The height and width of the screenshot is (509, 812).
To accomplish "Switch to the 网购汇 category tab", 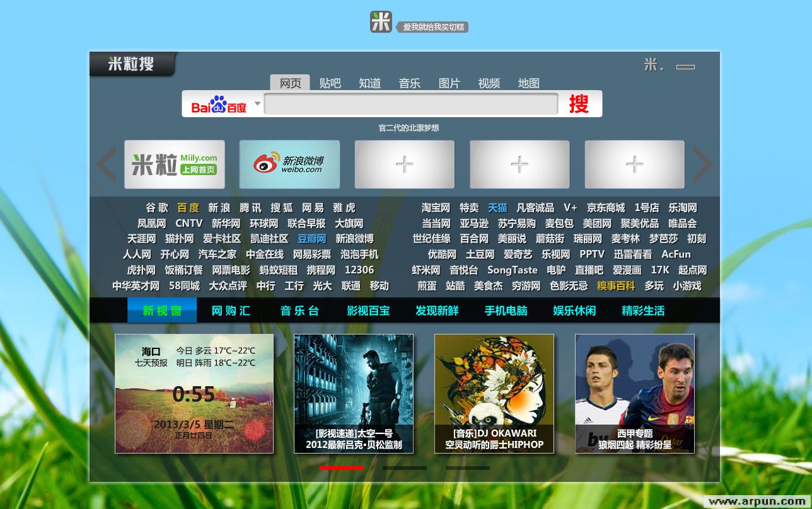I will point(231,311).
